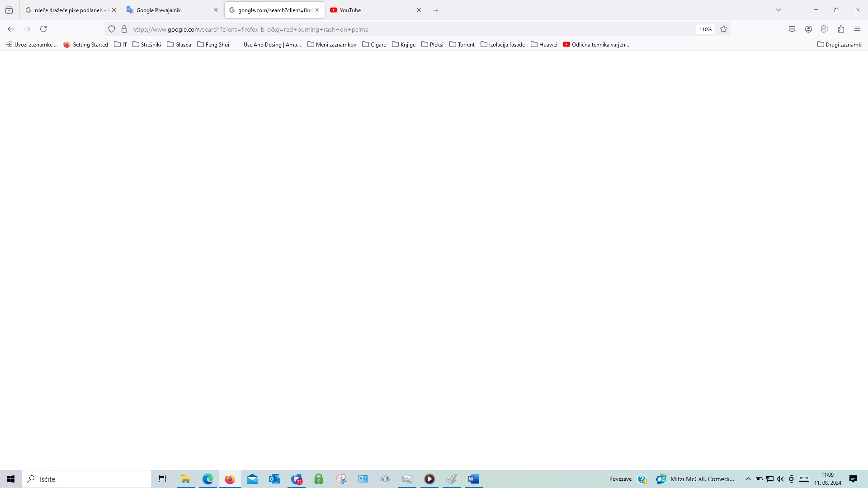The image size is (868, 488).
Task: Open the Firefox application menu
Action: pos(857,29)
